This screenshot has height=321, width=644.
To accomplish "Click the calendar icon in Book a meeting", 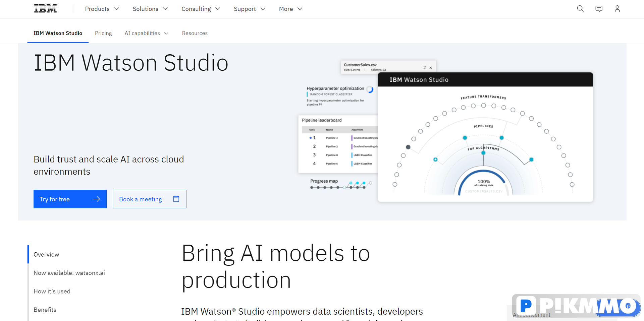I will [x=176, y=199].
